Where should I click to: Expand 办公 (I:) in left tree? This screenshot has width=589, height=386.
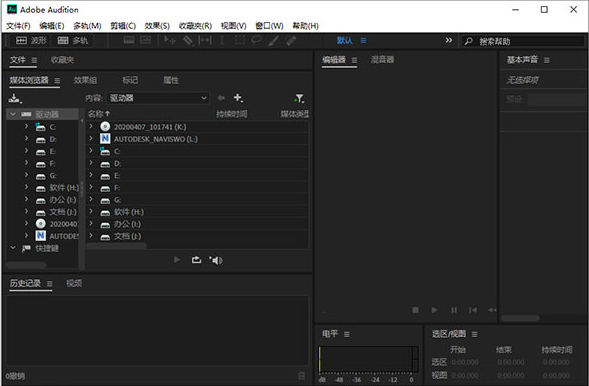(26, 199)
